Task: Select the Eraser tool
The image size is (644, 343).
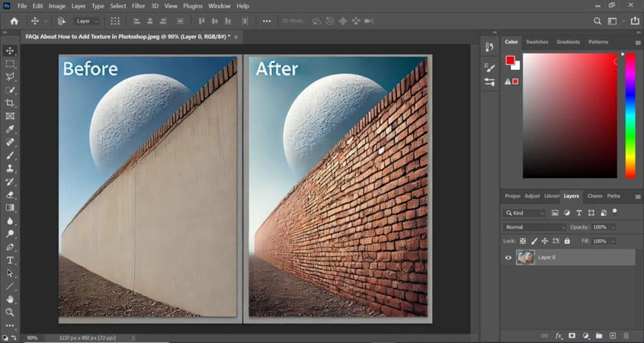Action: click(10, 194)
